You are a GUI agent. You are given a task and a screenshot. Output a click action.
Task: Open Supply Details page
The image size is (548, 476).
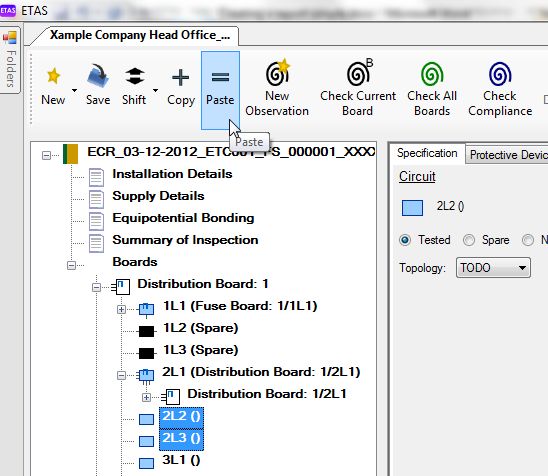158,196
